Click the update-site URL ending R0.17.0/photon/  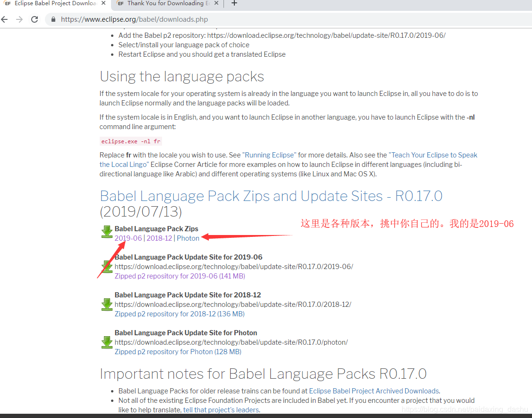[231, 342]
